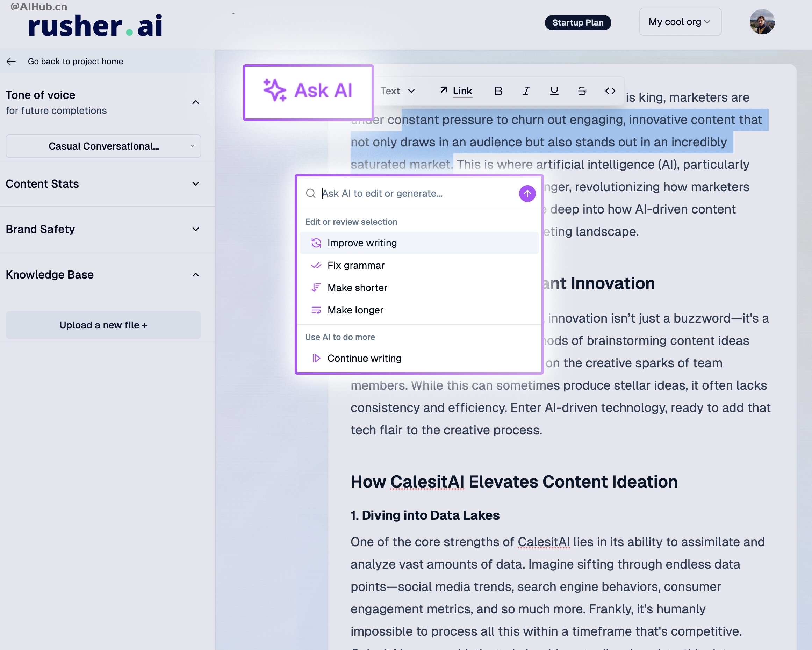Viewport: 812px width, 650px height.
Task: Focus the Ask AI to edit input
Action: click(x=418, y=193)
